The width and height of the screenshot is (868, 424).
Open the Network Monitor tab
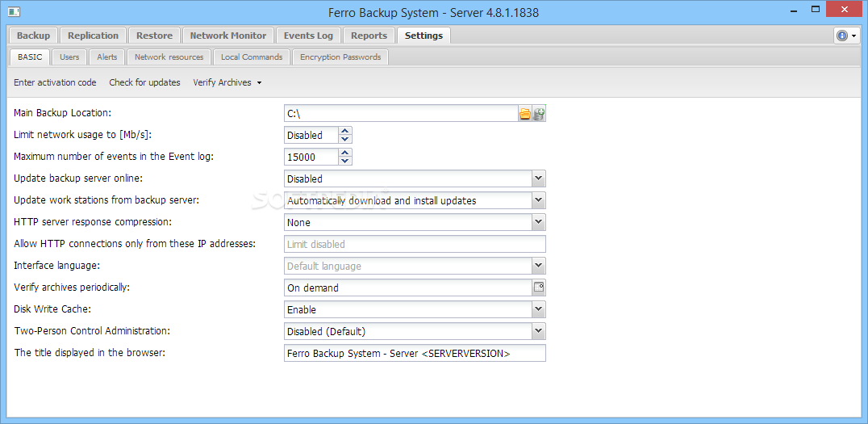click(x=228, y=36)
